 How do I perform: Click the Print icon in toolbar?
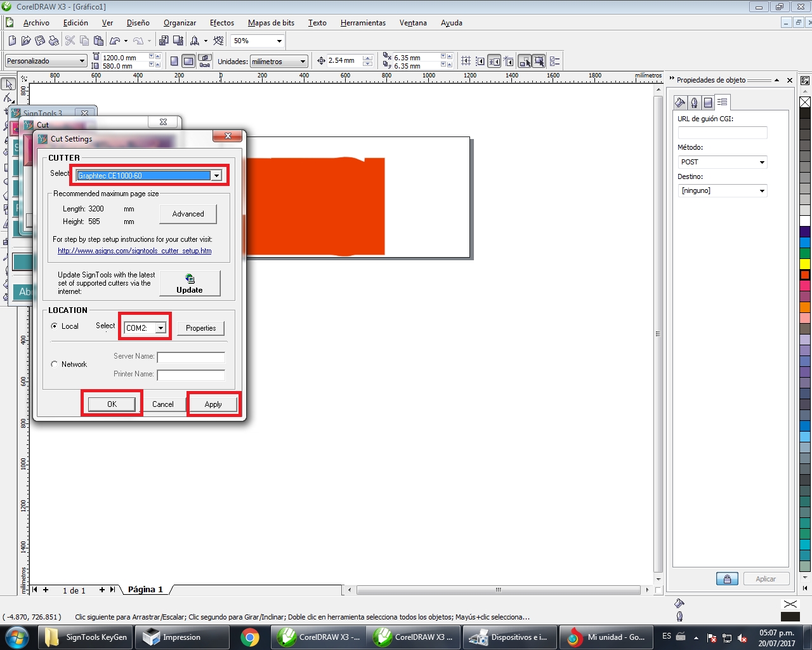tap(54, 41)
